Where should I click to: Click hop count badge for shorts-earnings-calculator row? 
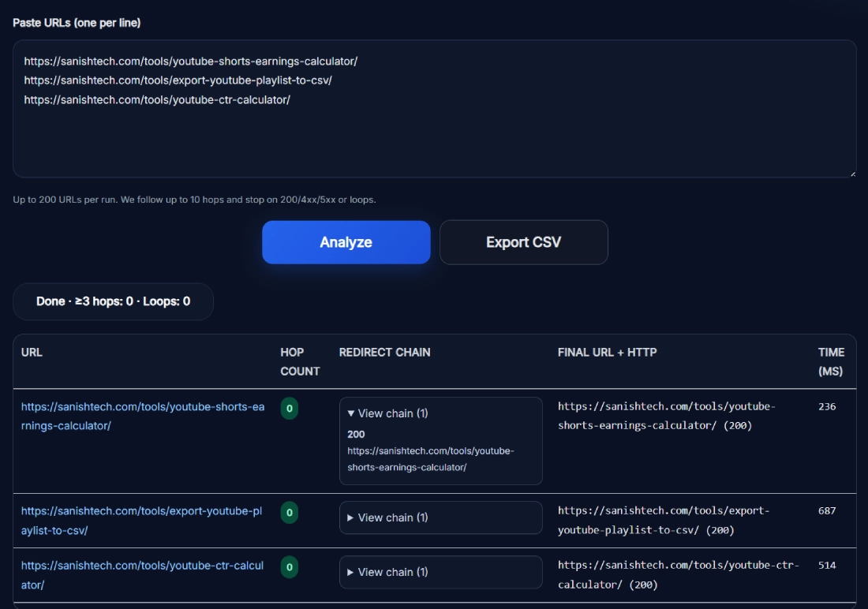290,409
